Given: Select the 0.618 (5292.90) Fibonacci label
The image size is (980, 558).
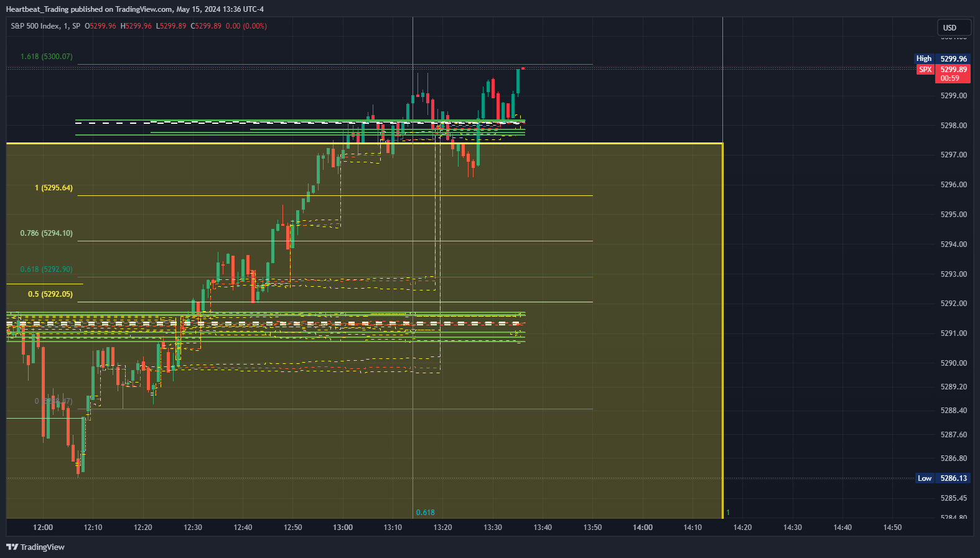Looking at the screenshot, I should 47,269.
